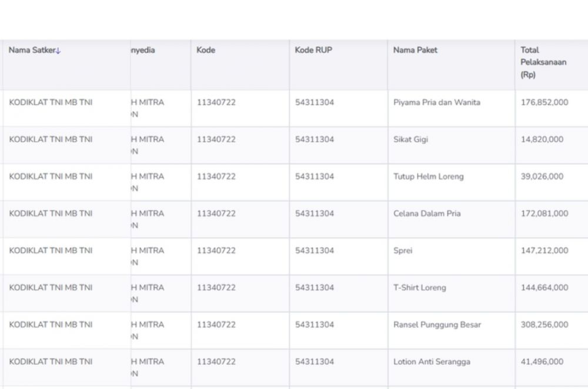This screenshot has height=389, width=588.
Task: Click the 41,496,000 amount value
Action: click(x=542, y=362)
